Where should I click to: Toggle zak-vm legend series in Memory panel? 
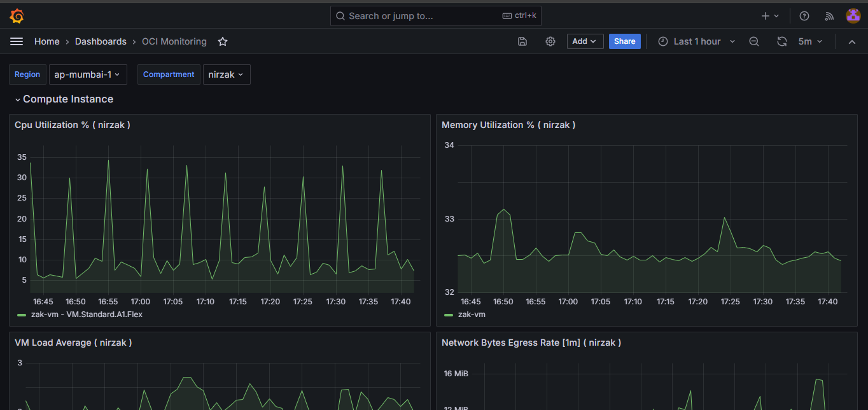pyautogui.click(x=472, y=315)
